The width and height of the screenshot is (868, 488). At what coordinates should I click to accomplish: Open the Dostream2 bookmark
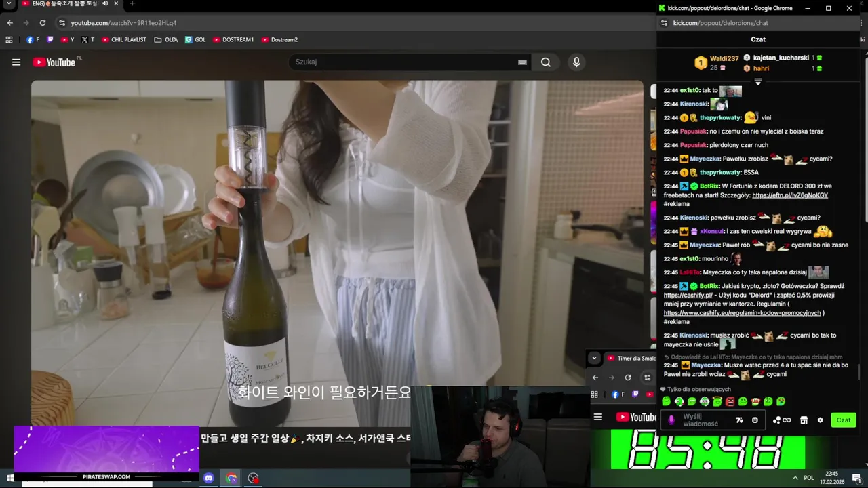[279, 40]
